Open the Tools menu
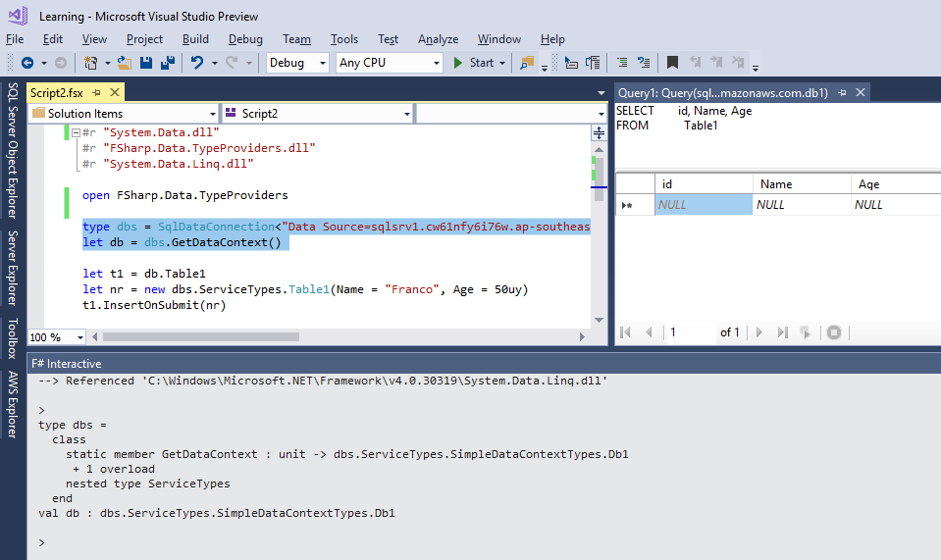The image size is (941, 560). tap(343, 39)
